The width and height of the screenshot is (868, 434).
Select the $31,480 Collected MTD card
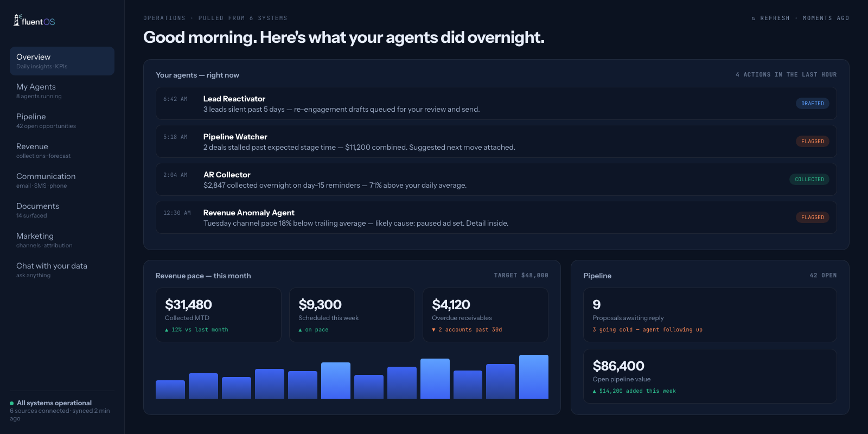tap(219, 315)
